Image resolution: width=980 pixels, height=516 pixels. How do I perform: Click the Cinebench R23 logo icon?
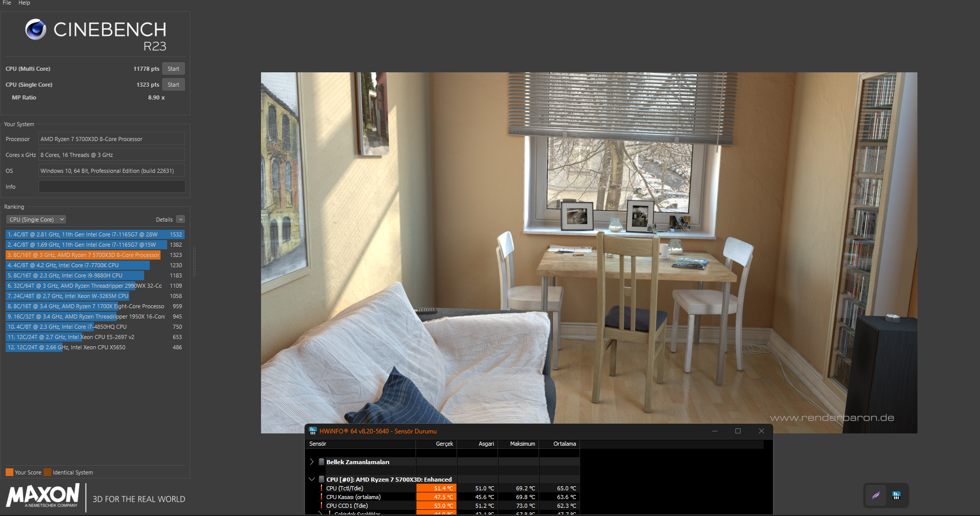click(x=36, y=29)
